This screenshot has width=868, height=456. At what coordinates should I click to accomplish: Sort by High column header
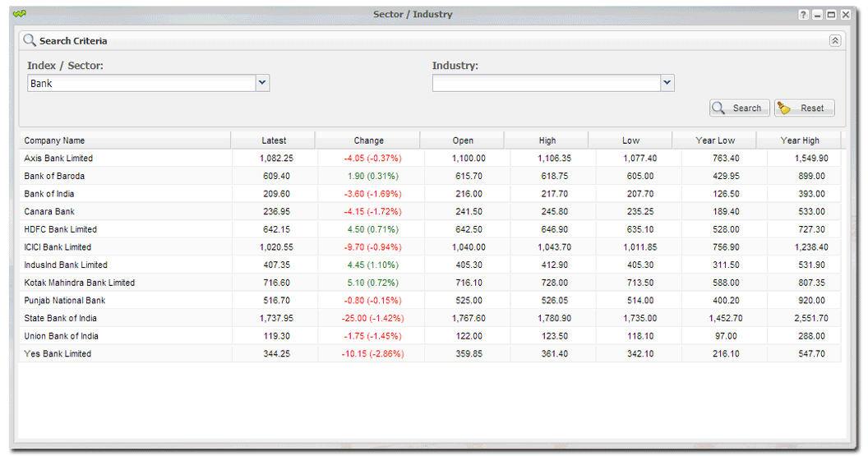pyautogui.click(x=547, y=140)
